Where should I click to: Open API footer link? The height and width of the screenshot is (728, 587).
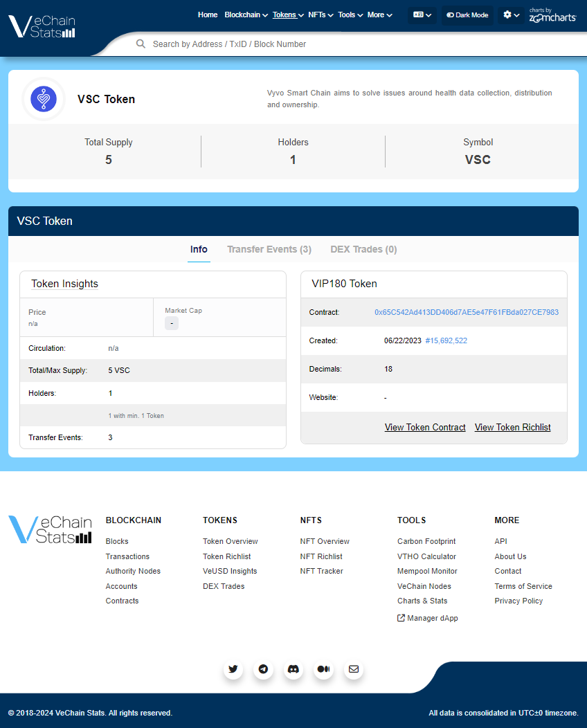(x=501, y=541)
